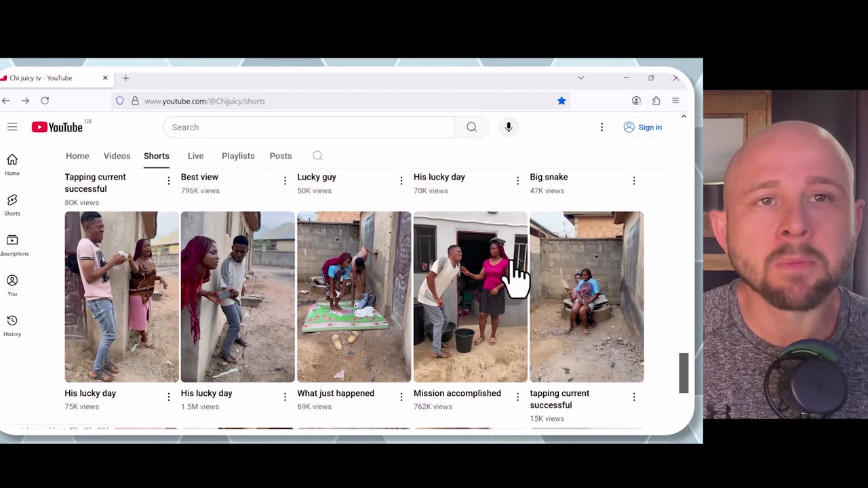Open the Playlists tab
The image size is (868, 488).
point(238,156)
